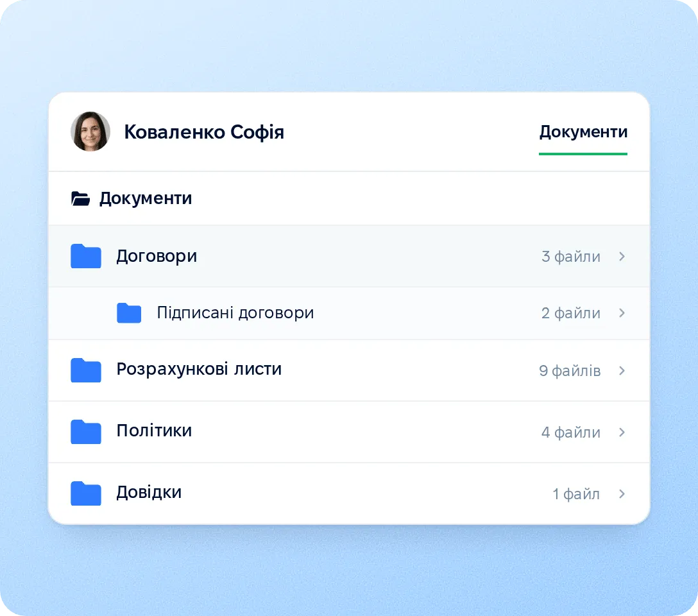
Task: Click the '4 файли' count label
Action: point(571,432)
